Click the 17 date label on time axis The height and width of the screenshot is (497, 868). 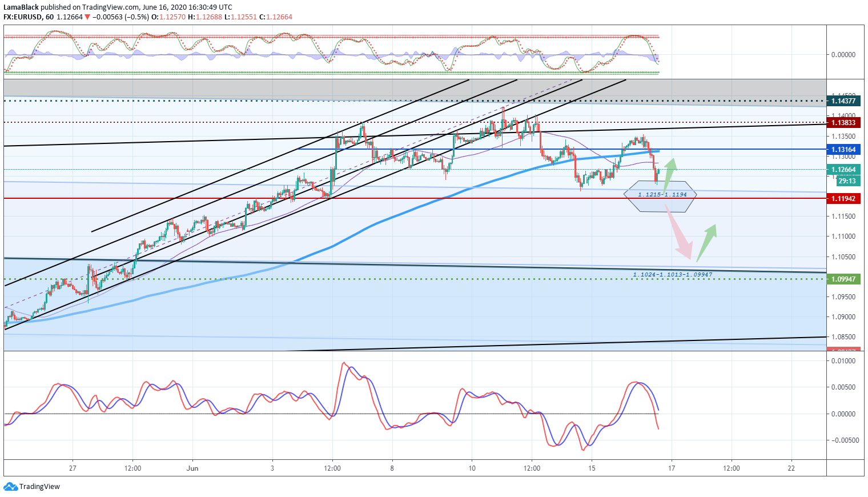click(672, 468)
